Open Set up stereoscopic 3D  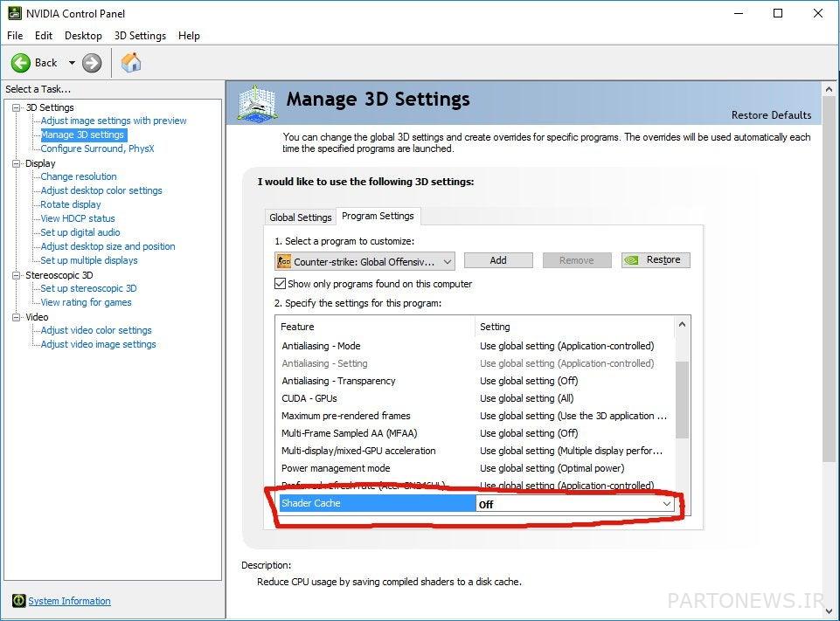88,288
